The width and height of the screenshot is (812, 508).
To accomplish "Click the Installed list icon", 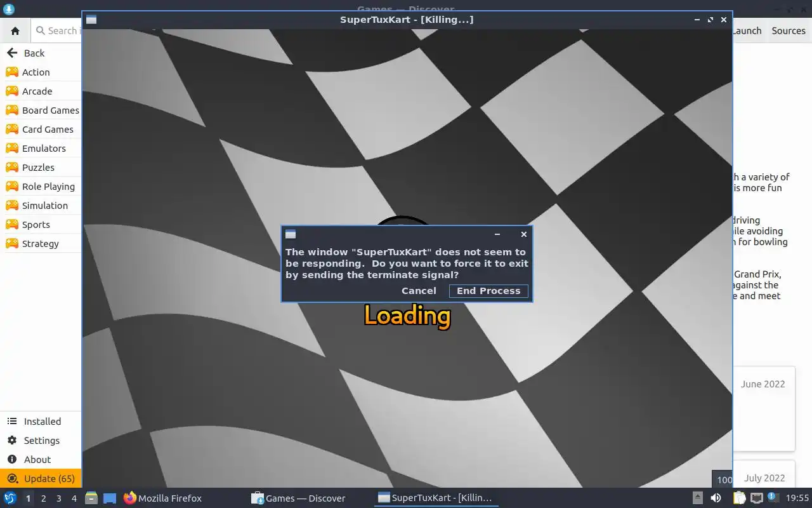I will click(x=11, y=422).
